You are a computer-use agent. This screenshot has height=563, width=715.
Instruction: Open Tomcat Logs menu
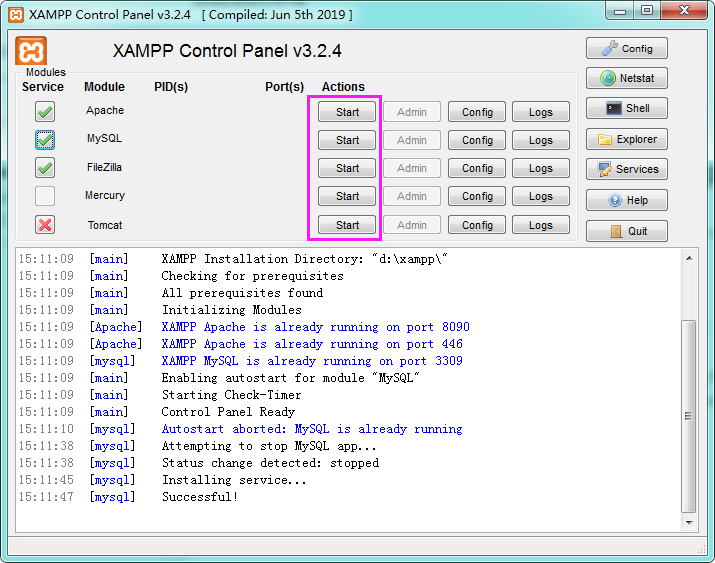541,225
